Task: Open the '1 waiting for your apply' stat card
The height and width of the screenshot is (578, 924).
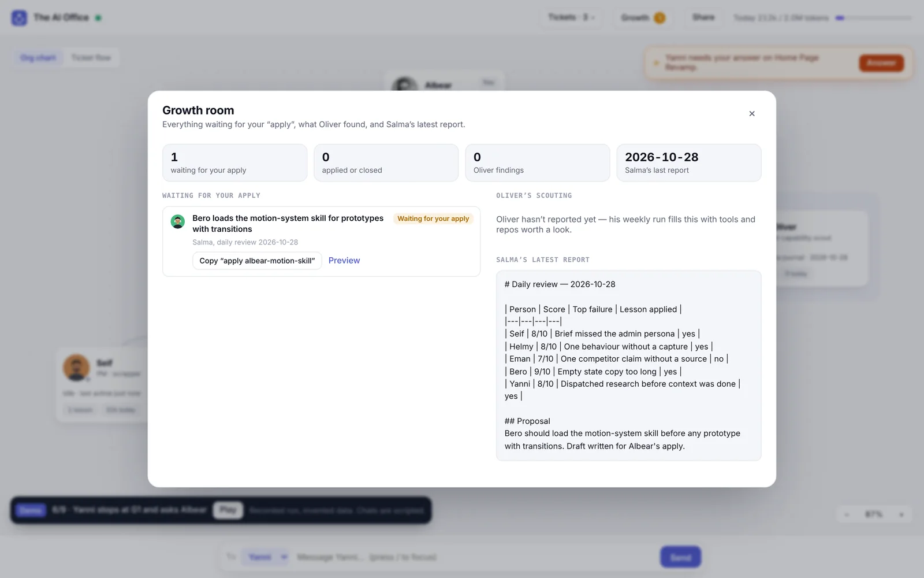Action: point(234,162)
